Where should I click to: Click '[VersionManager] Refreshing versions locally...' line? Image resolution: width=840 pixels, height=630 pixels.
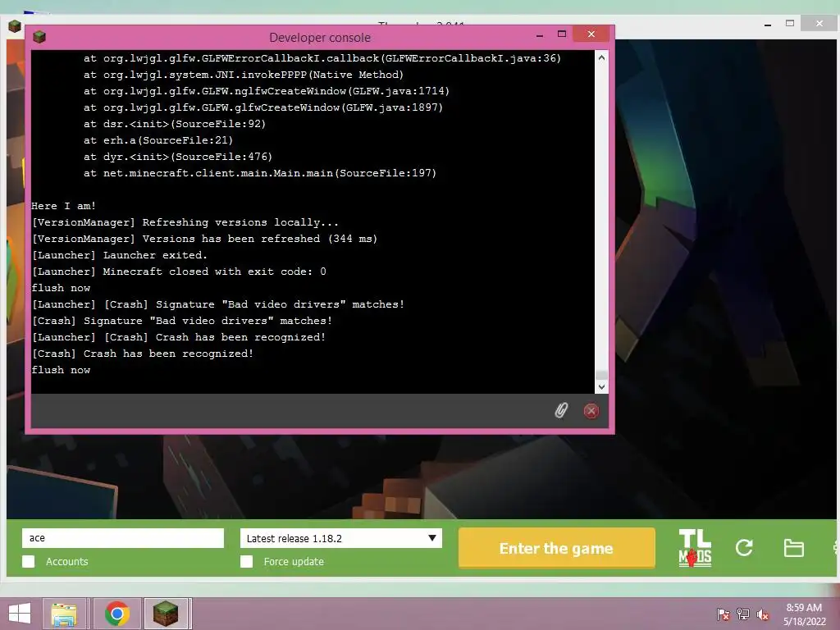185,222
